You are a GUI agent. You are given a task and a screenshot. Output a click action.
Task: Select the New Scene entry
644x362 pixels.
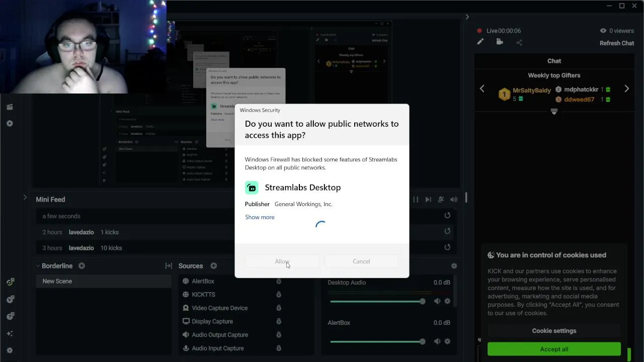(x=104, y=281)
